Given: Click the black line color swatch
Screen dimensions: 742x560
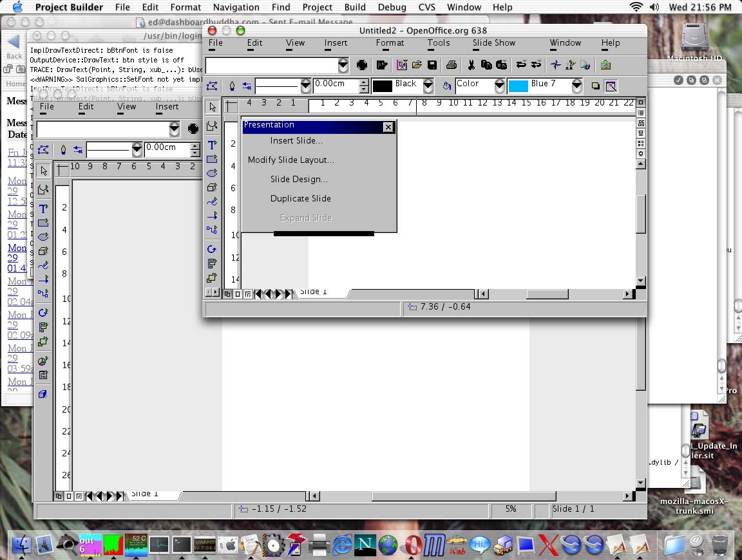Looking at the screenshot, I should click(383, 86).
